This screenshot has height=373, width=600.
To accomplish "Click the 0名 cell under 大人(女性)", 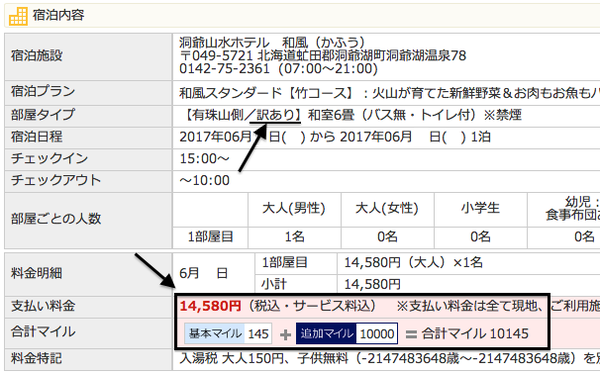I will [x=387, y=237].
